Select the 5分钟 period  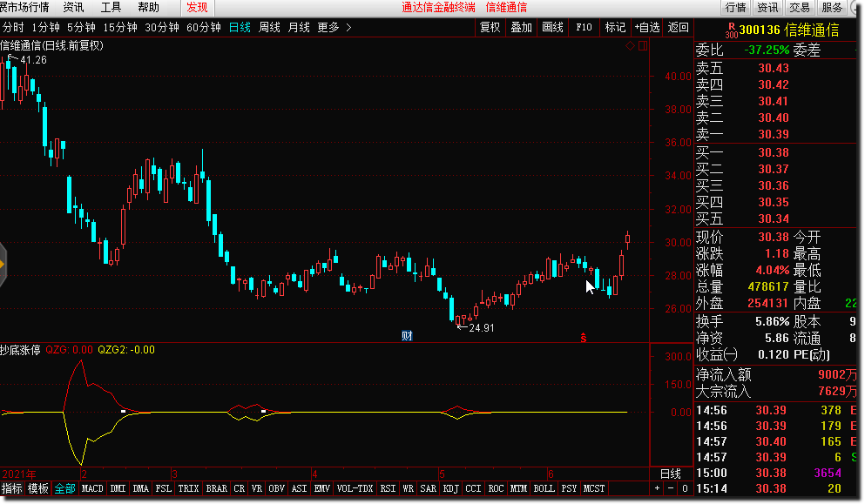81,27
